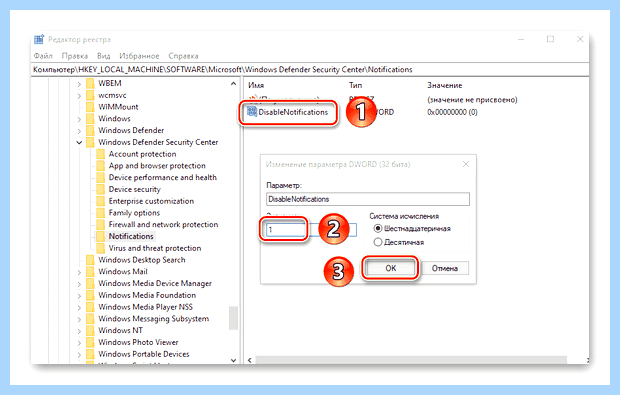Click the Enterprise customization folder icon
Viewport: 620px width, 395px height.
tap(100, 201)
